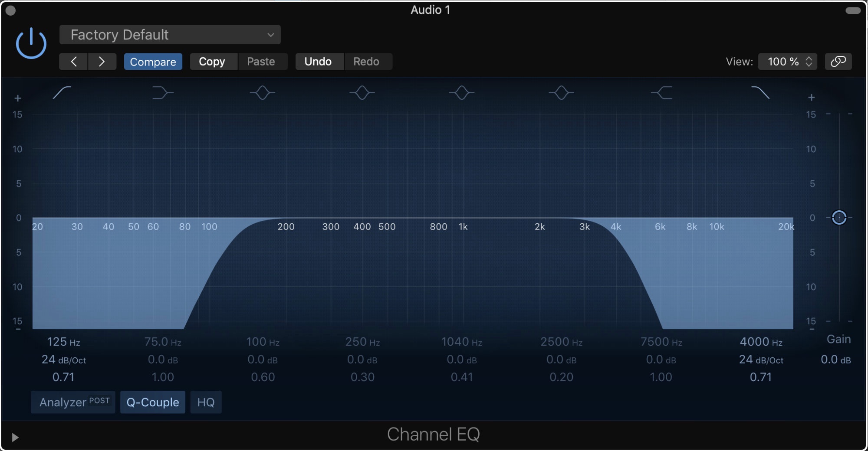Enable the 1040 Hz parametric band icon
868x451 pixels.
(461, 92)
